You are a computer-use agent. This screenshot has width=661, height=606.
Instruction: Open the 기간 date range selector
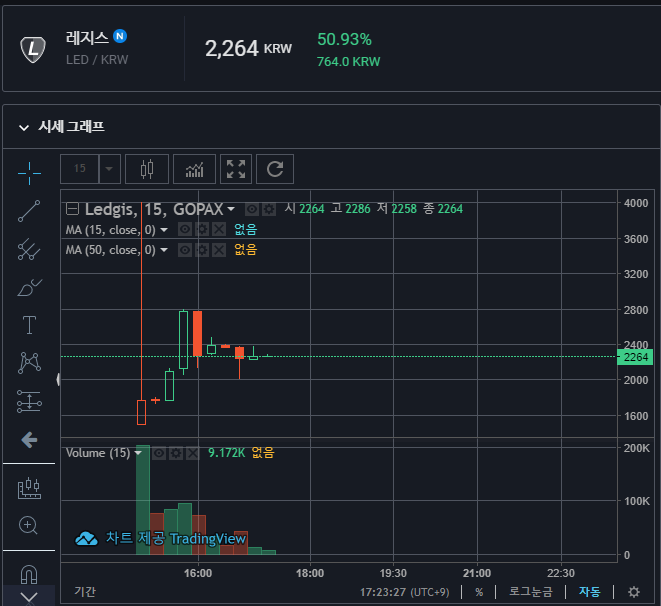click(85, 592)
